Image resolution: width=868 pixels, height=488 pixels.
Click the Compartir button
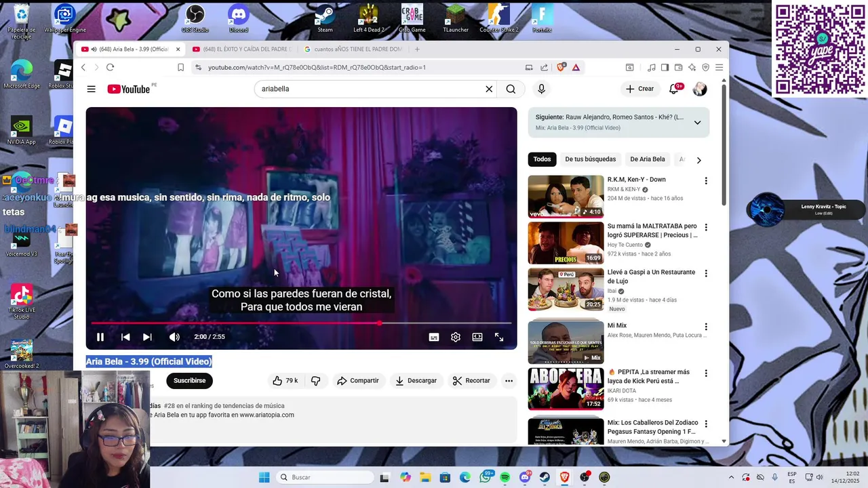tap(358, 381)
